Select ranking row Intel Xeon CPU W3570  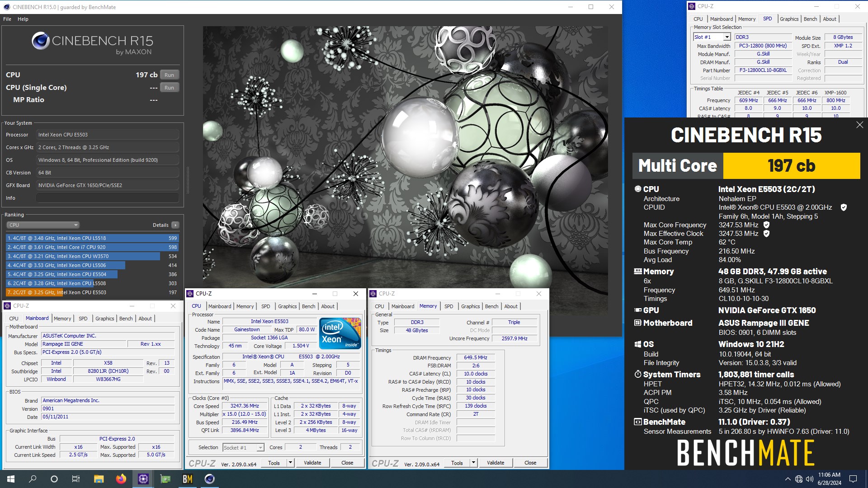pyautogui.click(x=92, y=256)
